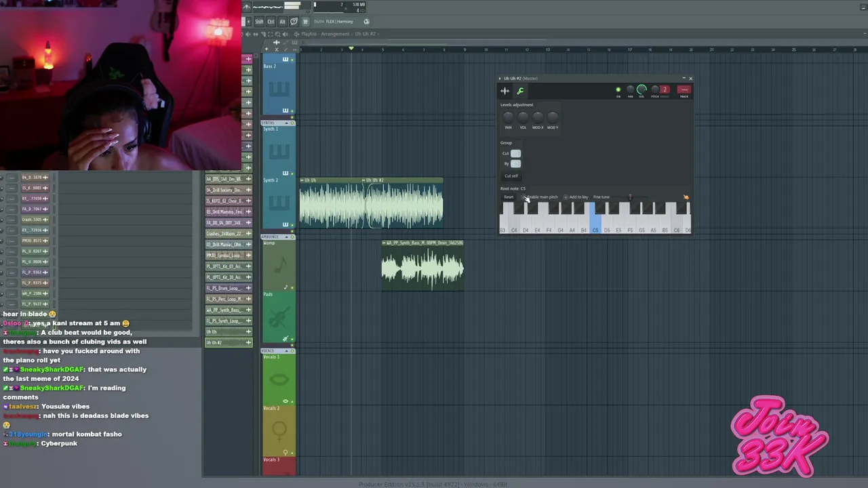Click the playhead marker on the timeline
This screenshot has height=488, width=868.
(x=351, y=49)
